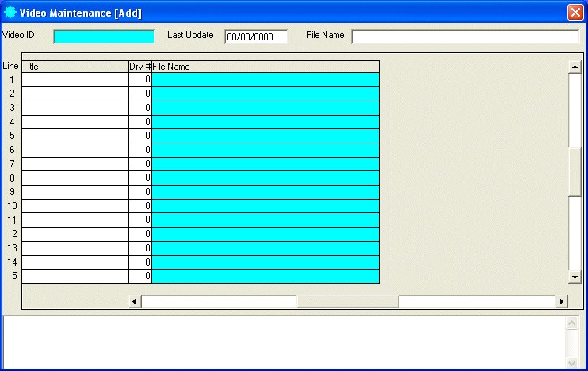Close the Video Maintenance window

click(575, 12)
